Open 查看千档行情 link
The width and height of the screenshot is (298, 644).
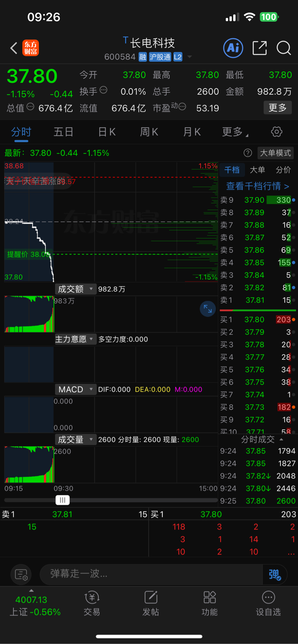pos(258,186)
